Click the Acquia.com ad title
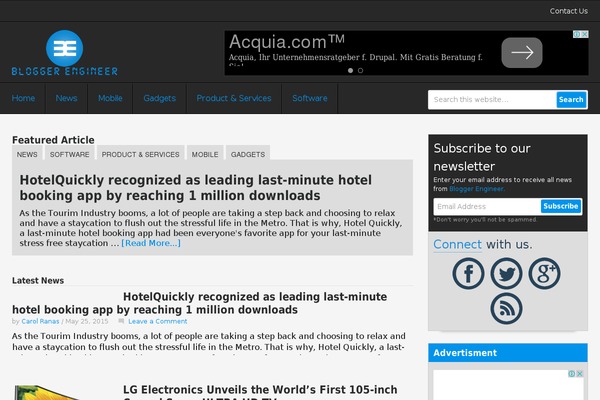600x400 pixels. 287,41
